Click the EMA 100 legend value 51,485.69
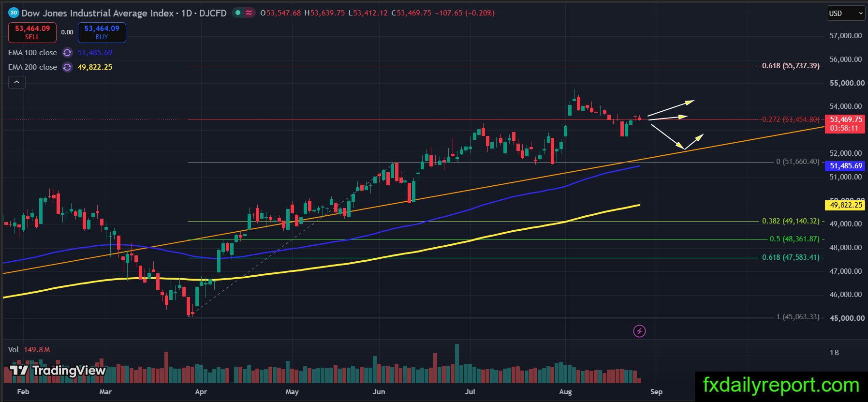The height and width of the screenshot is (402, 868). coord(95,53)
